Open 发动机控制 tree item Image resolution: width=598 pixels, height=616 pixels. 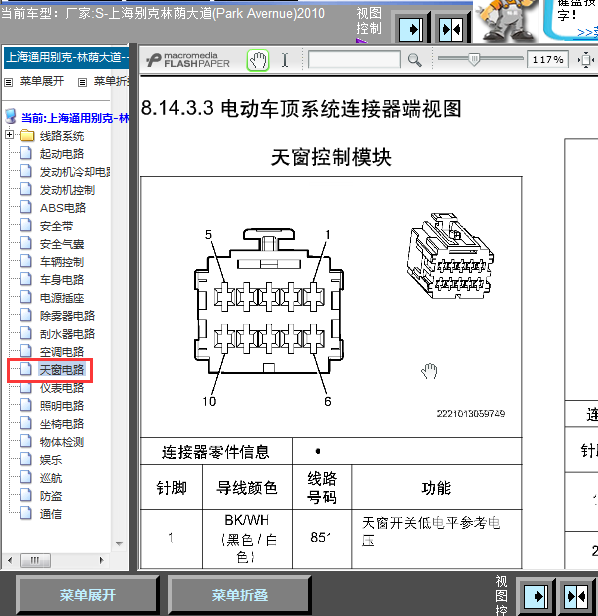(x=67, y=190)
